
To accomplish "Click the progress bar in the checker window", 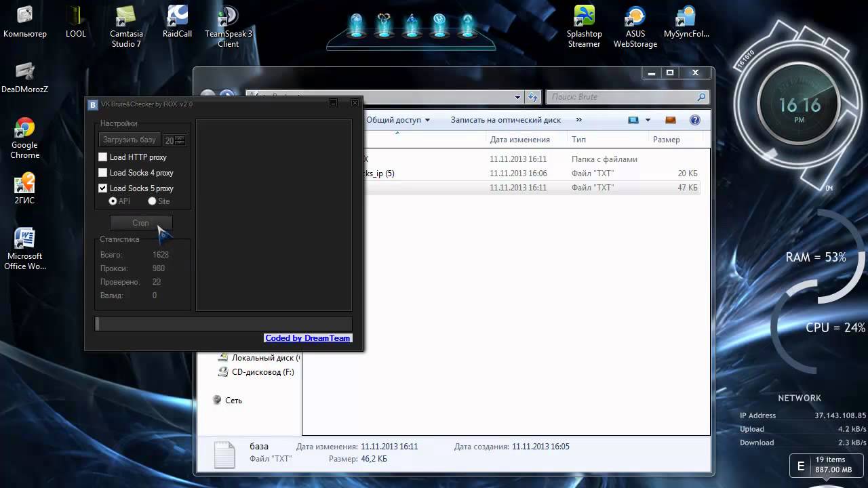I will click(223, 324).
